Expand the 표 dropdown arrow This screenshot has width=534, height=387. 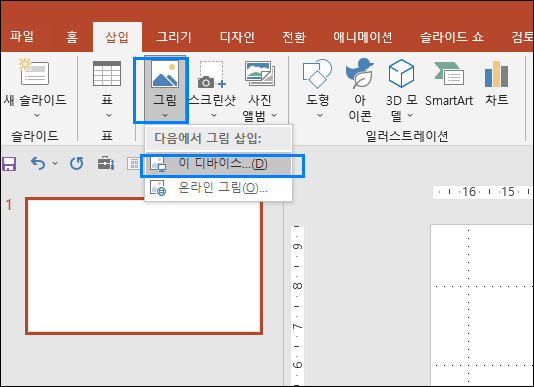[109, 115]
